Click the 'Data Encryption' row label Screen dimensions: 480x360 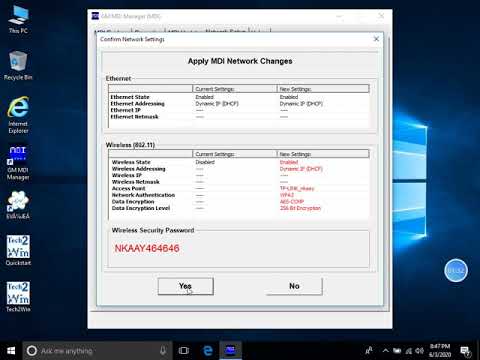[133, 202]
